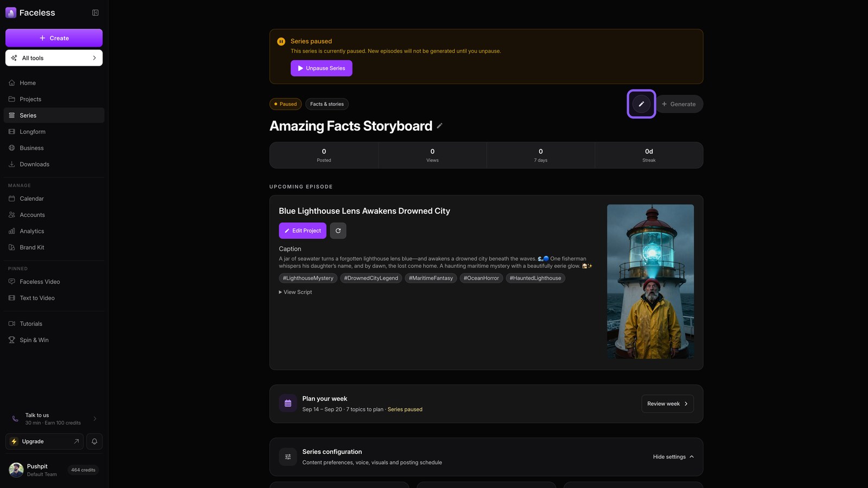Click the Facts & stories tag
Viewport: 868px width, 488px height.
[327, 104]
